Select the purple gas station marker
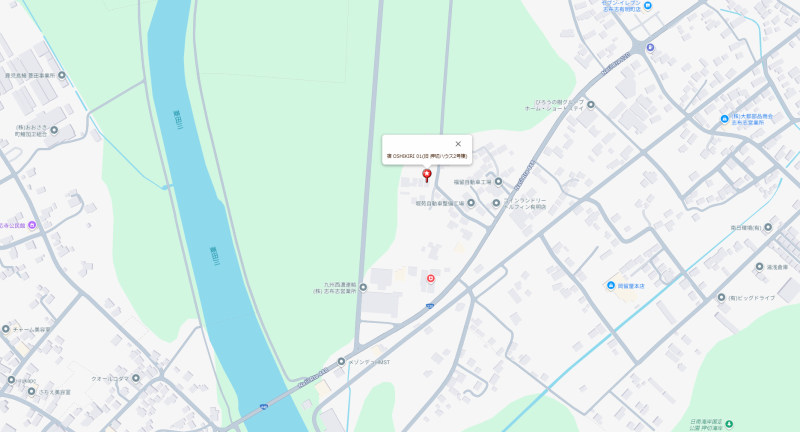Viewport: 800px width, 432px height. (x=650, y=47)
